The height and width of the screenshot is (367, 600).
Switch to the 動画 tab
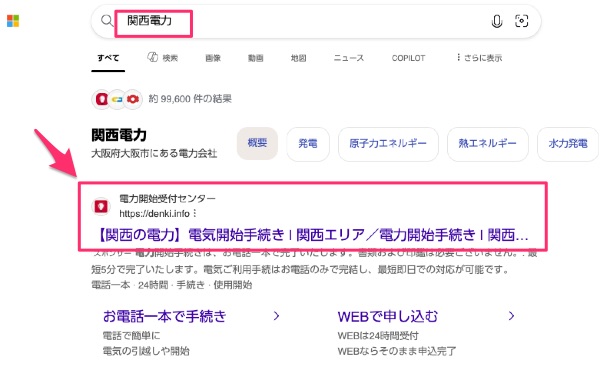coord(255,58)
